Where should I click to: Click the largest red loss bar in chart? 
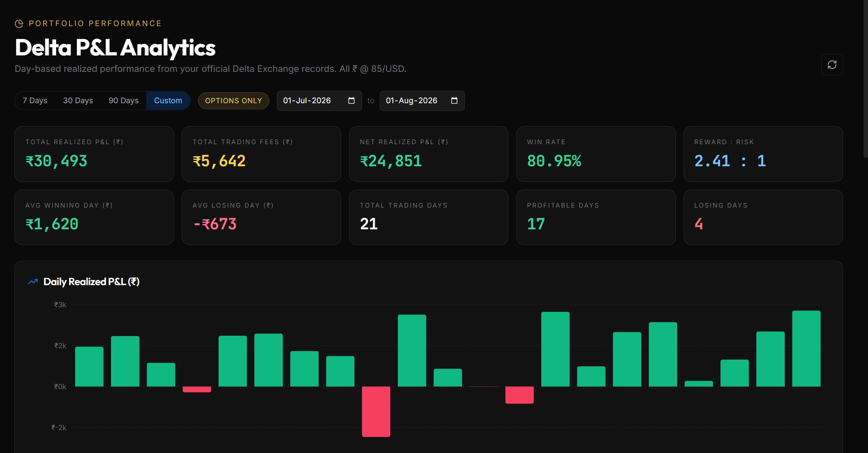pyautogui.click(x=376, y=411)
